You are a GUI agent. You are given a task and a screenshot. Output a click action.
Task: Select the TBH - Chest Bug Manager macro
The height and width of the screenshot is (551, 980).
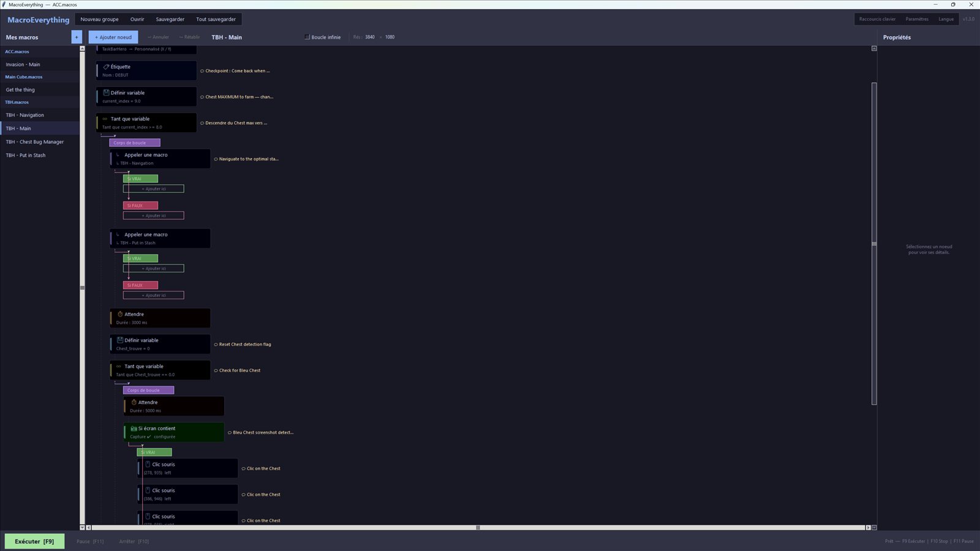40,142
